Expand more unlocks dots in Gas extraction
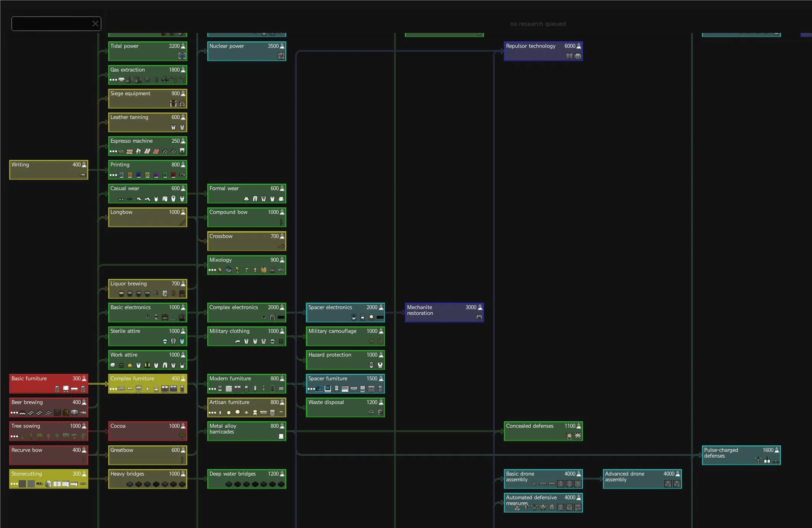This screenshot has width=812, height=528. click(x=113, y=80)
